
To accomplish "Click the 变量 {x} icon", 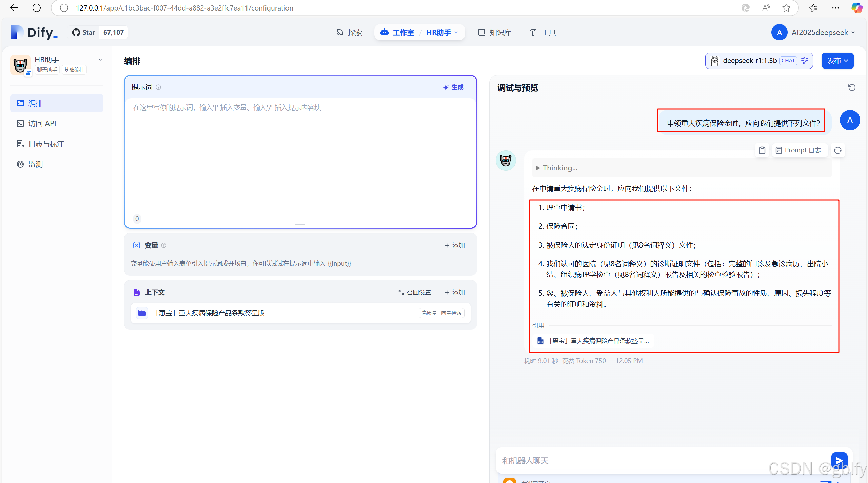I will coord(137,245).
